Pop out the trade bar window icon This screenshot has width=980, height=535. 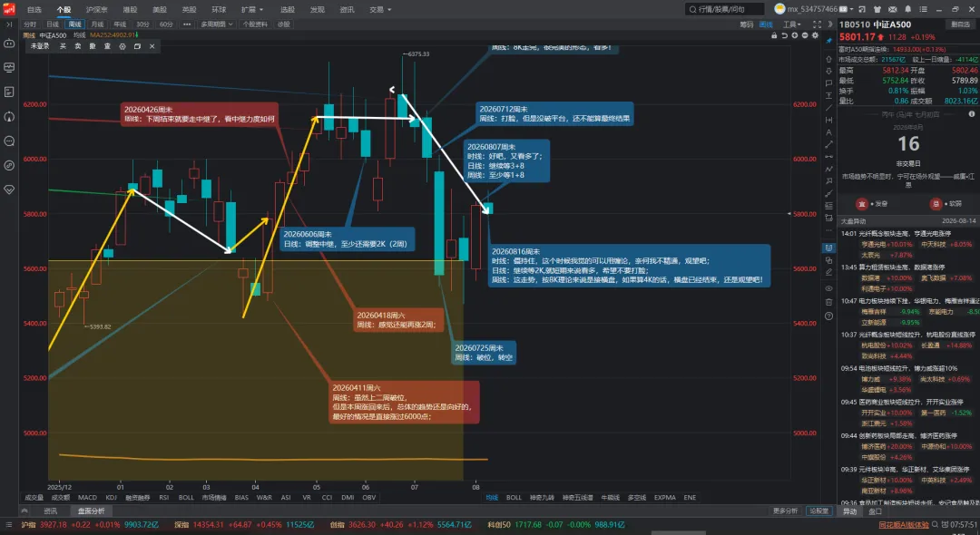click(x=138, y=46)
